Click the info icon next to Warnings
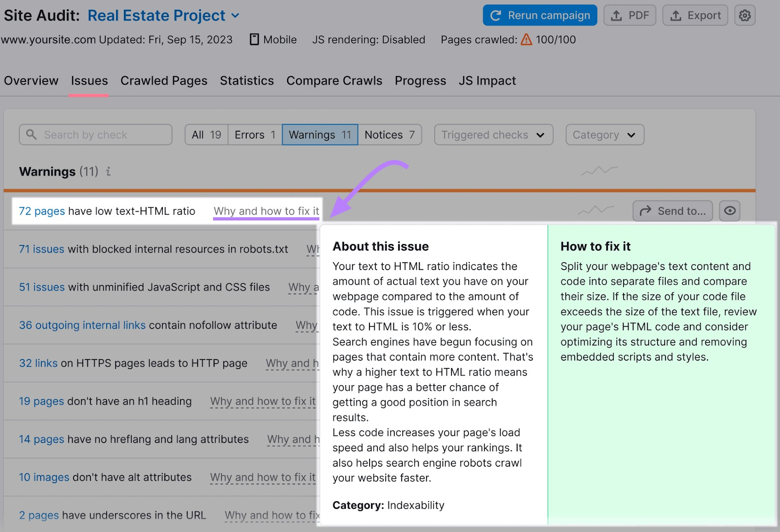The image size is (780, 532). (108, 172)
